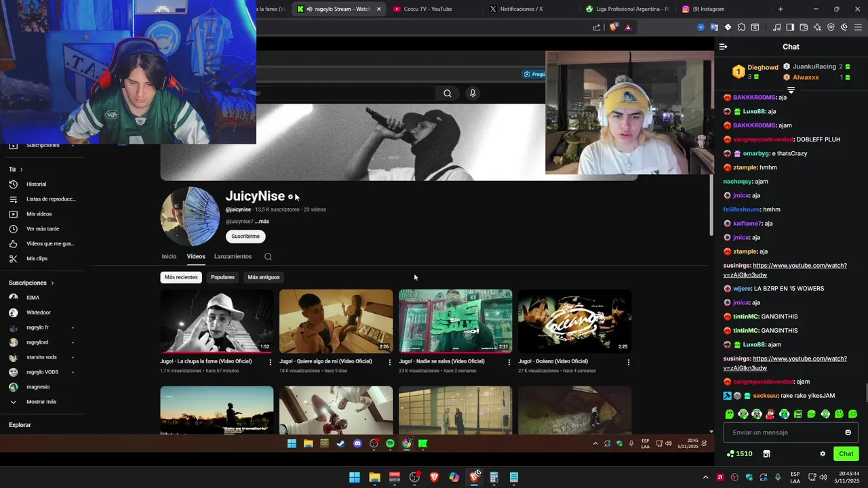868x488 pixels.
Task: Open Explorar in YouTube sidebar
Action: tap(20, 425)
